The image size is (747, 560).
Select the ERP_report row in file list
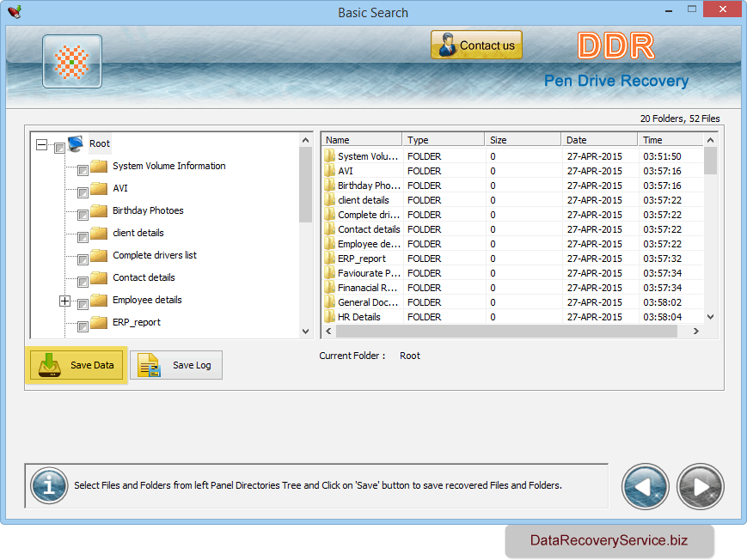[512, 259]
